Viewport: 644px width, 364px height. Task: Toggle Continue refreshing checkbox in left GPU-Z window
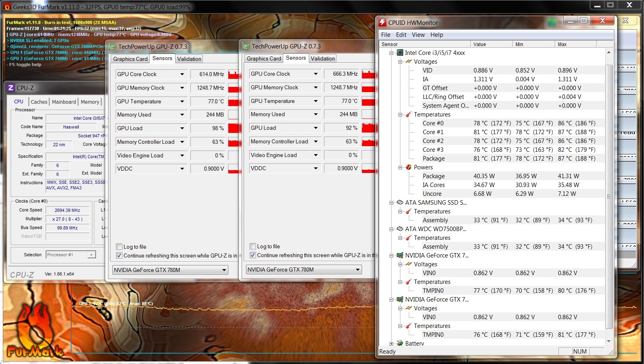[x=119, y=255]
